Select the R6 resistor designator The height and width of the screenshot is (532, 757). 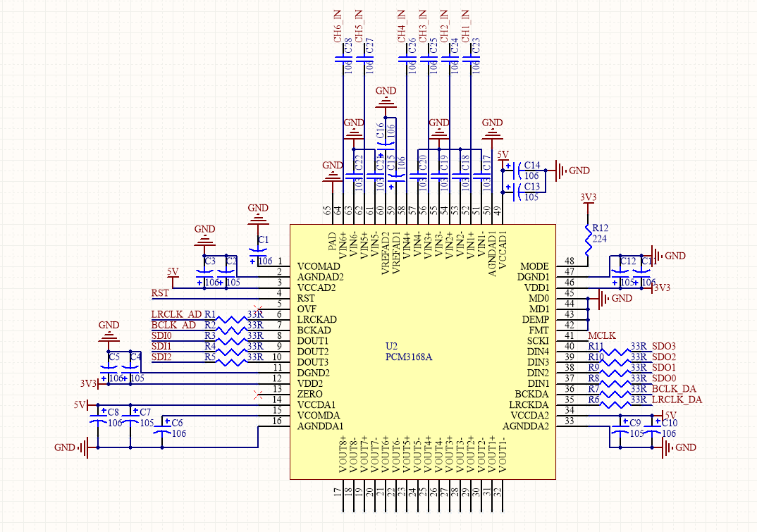click(x=593, y=400)
